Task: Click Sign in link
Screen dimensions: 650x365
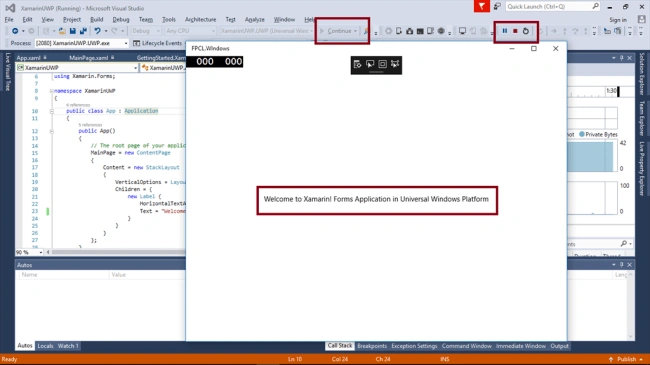Action: pyautogui.click(x=618, y=19)
